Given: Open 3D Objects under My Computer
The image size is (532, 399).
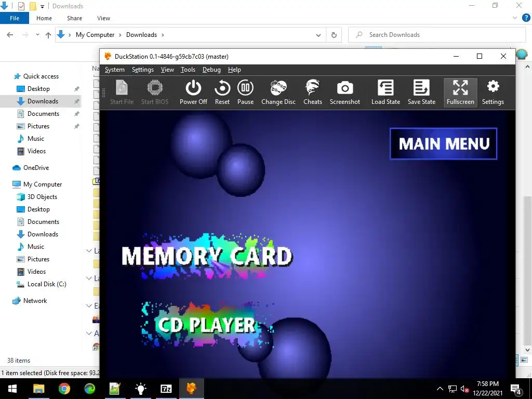Looking at the screenshot, I should pyautogui.click(x=42, y=197).
